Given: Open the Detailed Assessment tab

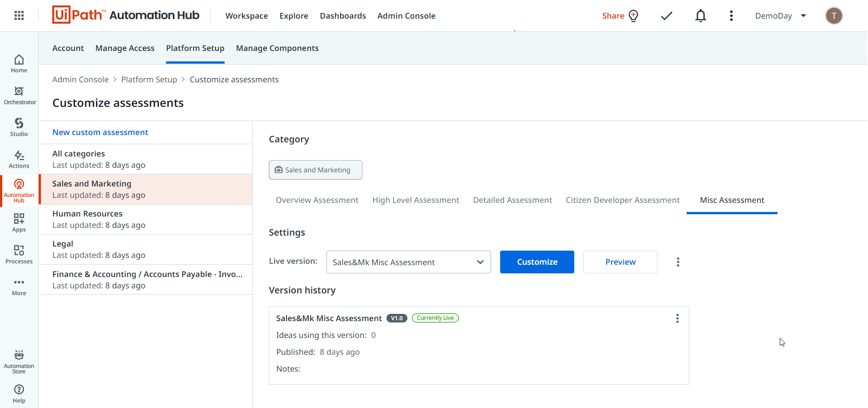Looking at the screenshot, I should [x=512, y=200].
